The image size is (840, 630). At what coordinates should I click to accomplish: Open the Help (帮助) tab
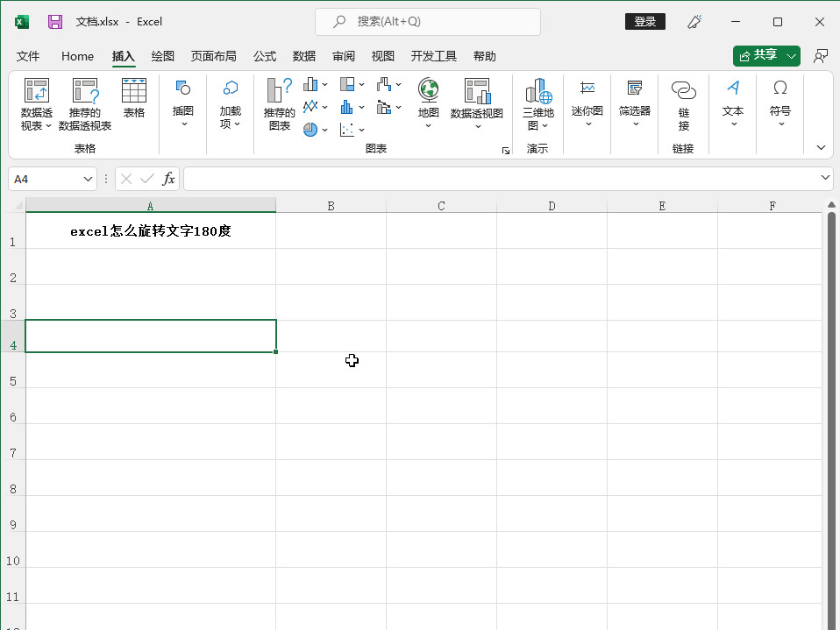485,56
